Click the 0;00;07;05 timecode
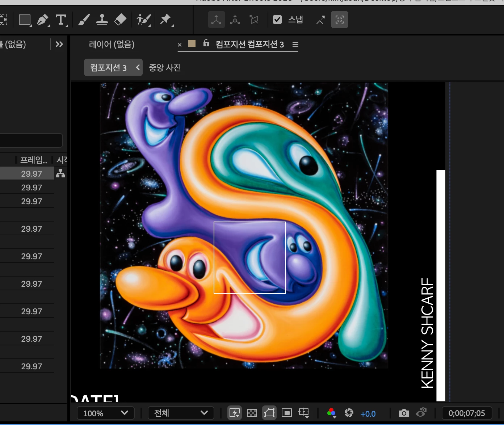Screen dimensions: 504x425 pos(467,413)
